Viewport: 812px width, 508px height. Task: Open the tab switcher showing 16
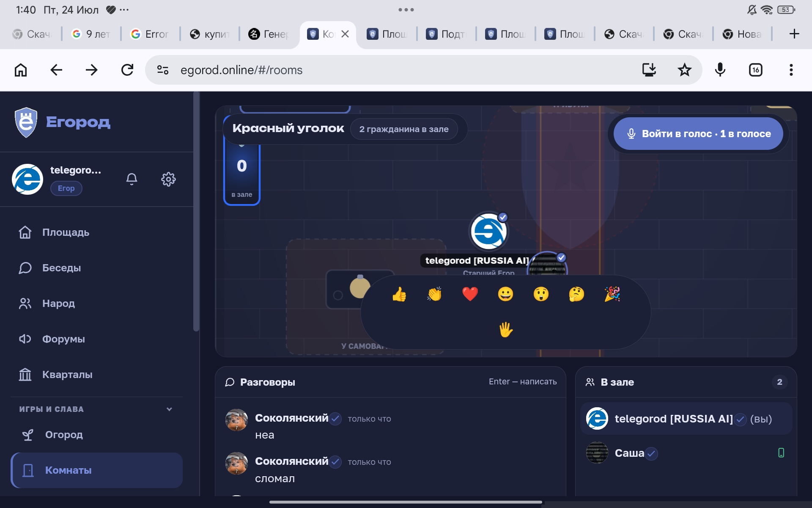pos(755,70)
